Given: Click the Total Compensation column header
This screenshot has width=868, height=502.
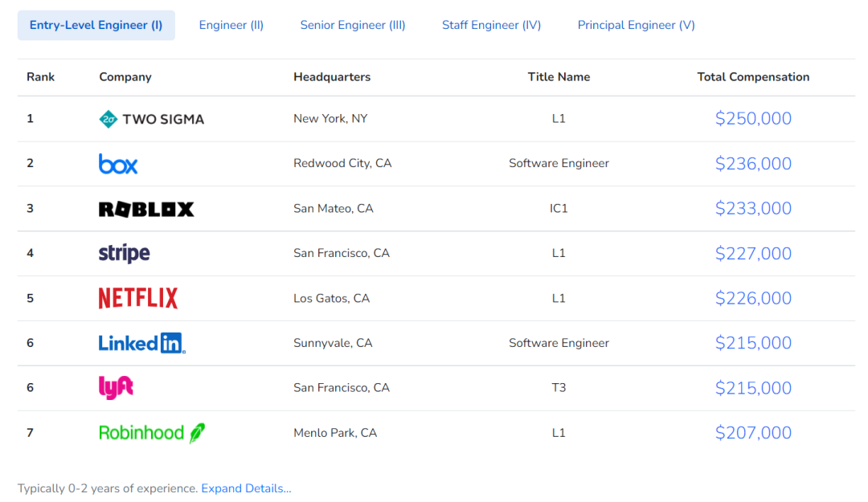Looking at the screenshot, I should click(x=753, y=77).
